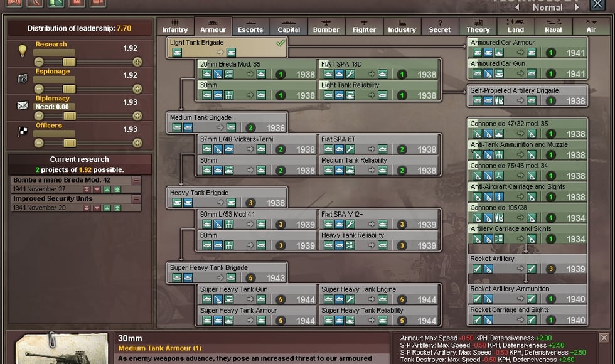This screenshot has width=615, height=364.
Task: Open the Infantry tech tab
Action: (x=175, y=26)
